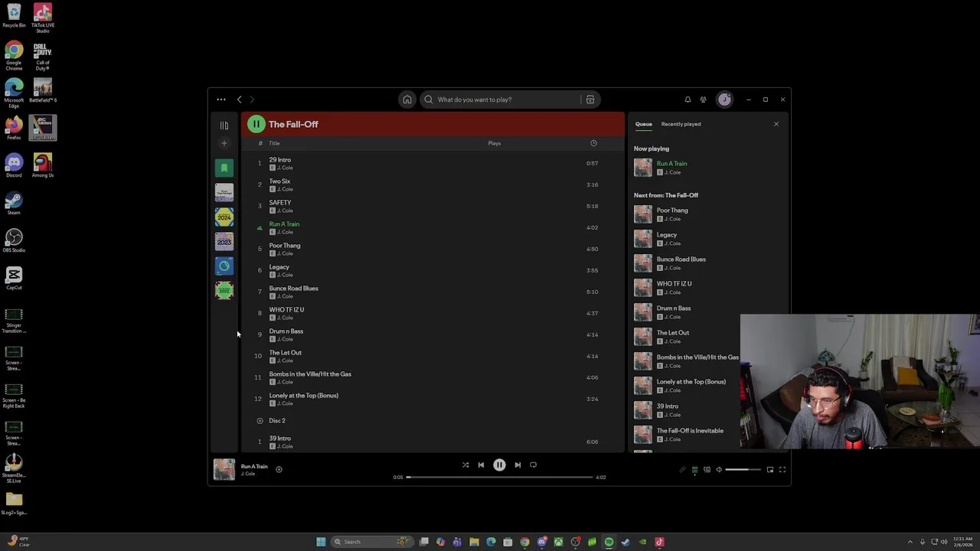Open Liked Songs bookmark in sidebar
The image size is (980, 551).
coord(224,168)
